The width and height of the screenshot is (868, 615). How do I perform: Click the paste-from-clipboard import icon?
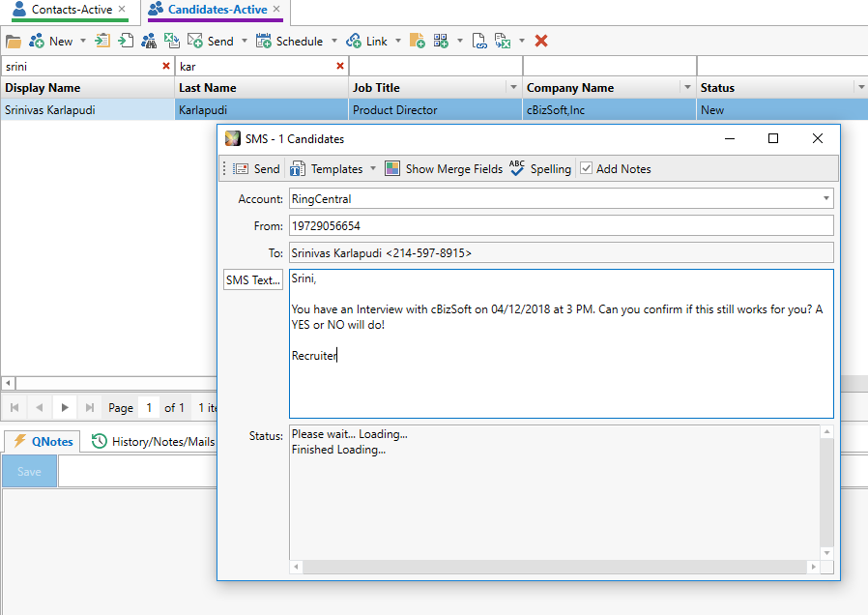click(x=102, y=41)
